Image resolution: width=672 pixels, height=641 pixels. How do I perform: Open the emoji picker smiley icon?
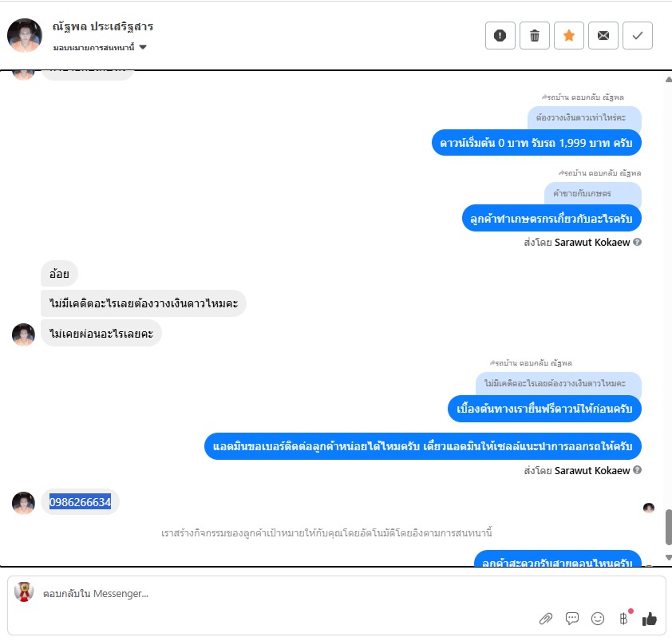point(598,619)
